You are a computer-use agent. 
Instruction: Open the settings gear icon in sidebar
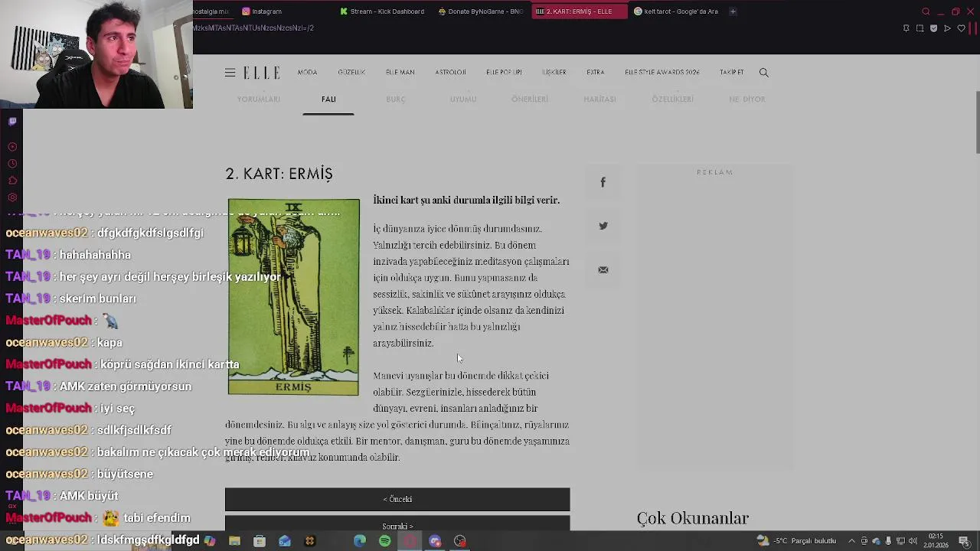pos(12,197)
